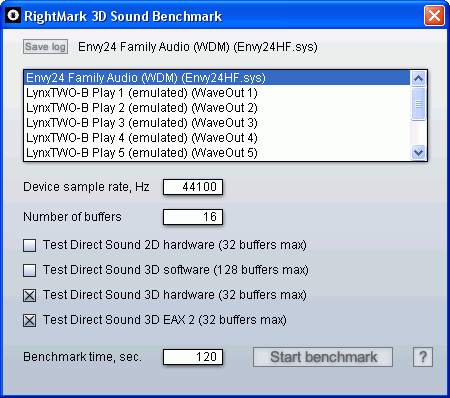Click the device list scroll down arrow

tap(418, 153)
